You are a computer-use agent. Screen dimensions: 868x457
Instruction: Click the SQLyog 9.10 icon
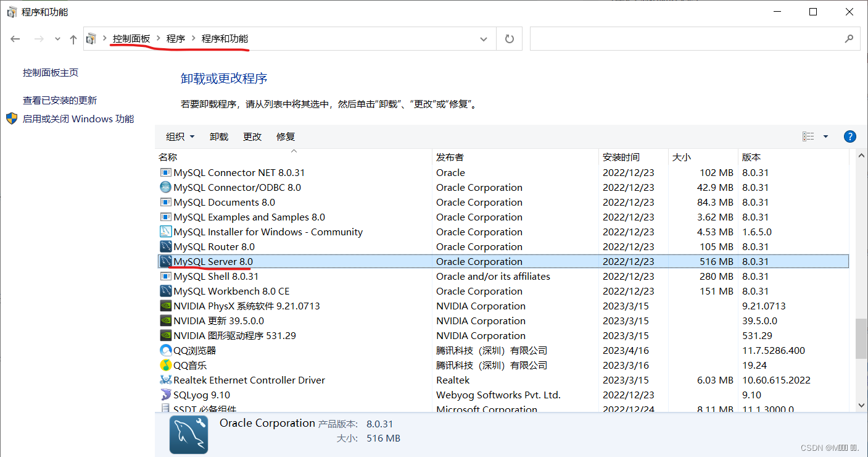[165, 395]
